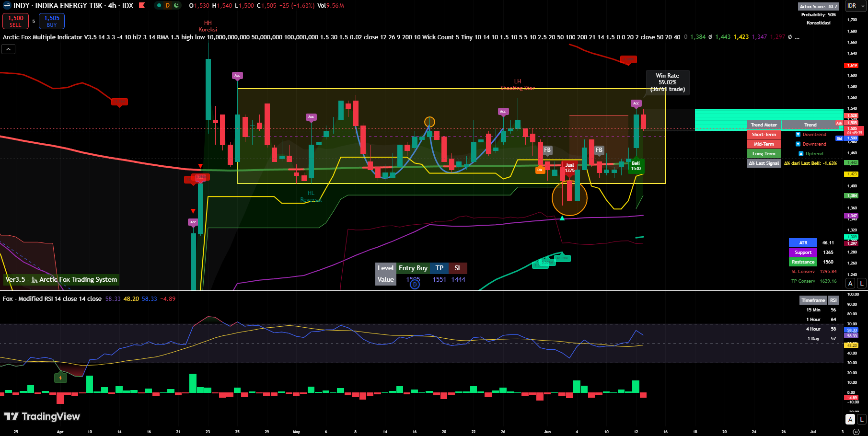Click the TP value 1551
Image resolution: width=868 pixels, height=436 pixels.
click(x=439, y=280)
